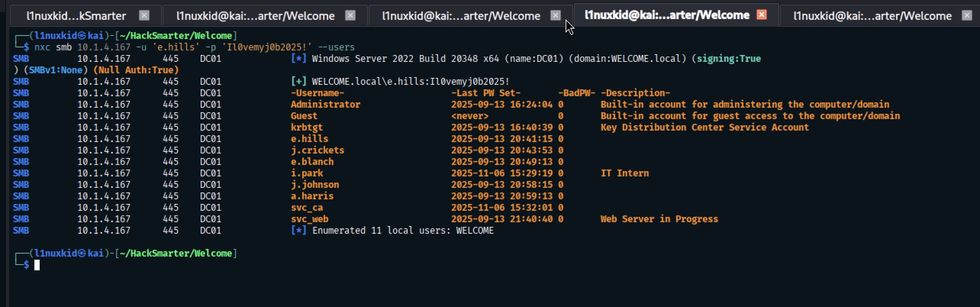The height and width of the screenshot is (307, 980).
Task: Click the Administrator username in output
Action: 325,105
